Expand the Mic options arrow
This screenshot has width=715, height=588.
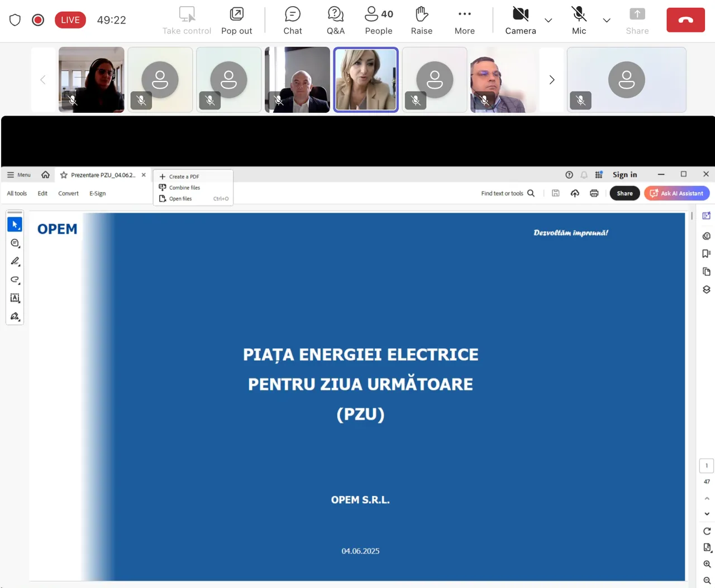tap(607, 20)
